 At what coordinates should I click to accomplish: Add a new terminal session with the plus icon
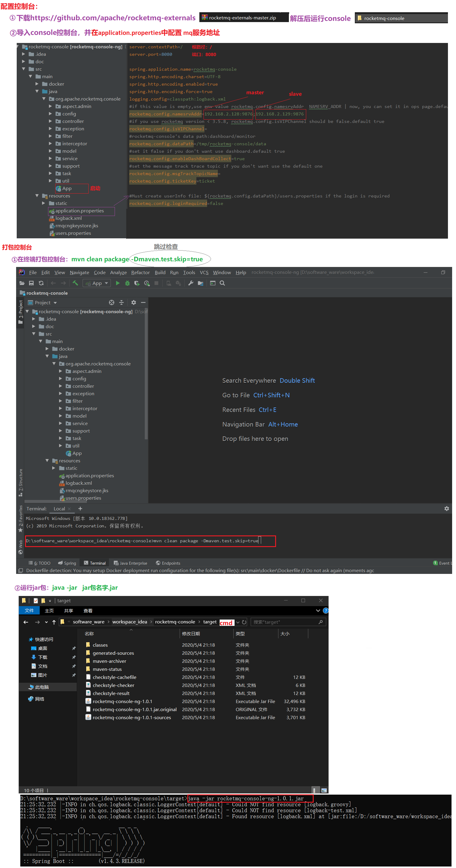click(80, 509)
